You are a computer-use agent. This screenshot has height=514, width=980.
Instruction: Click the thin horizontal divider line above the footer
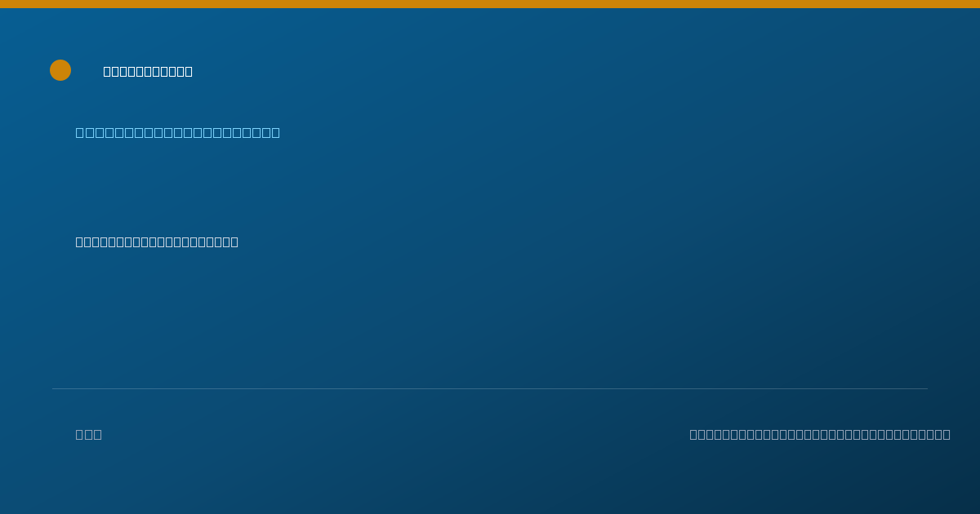[x=490, y=388]
